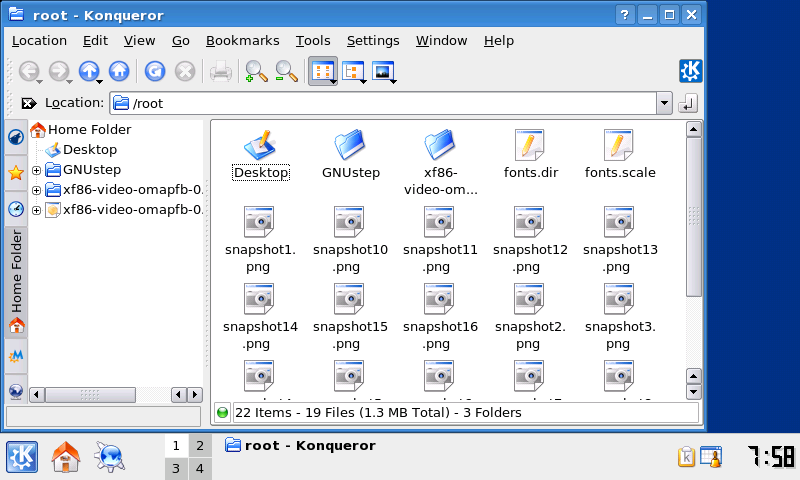Click the Up one directory toolbar icon
Image resolution: width=800 pixels, height=480 pixels.
(x=88, y=71)
